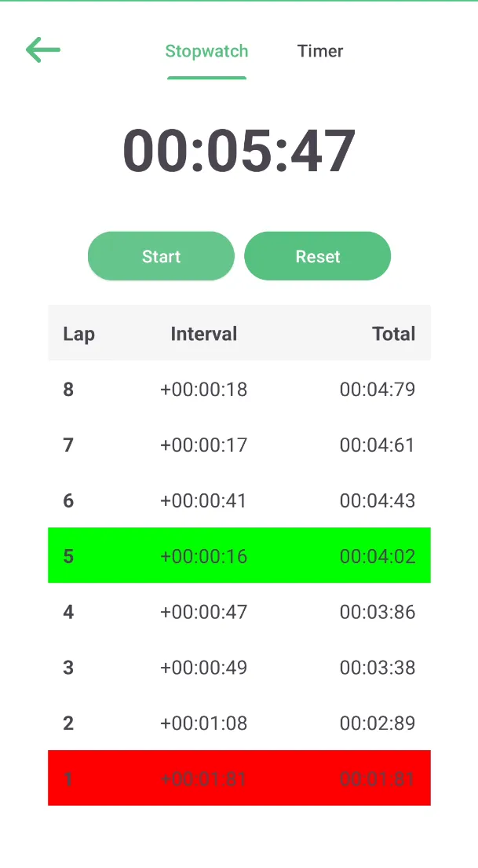Select lap 8 row number
Image resolution: width=478 pixels, height=868 pixels.
pyautogui.click(x=68, y=389)
